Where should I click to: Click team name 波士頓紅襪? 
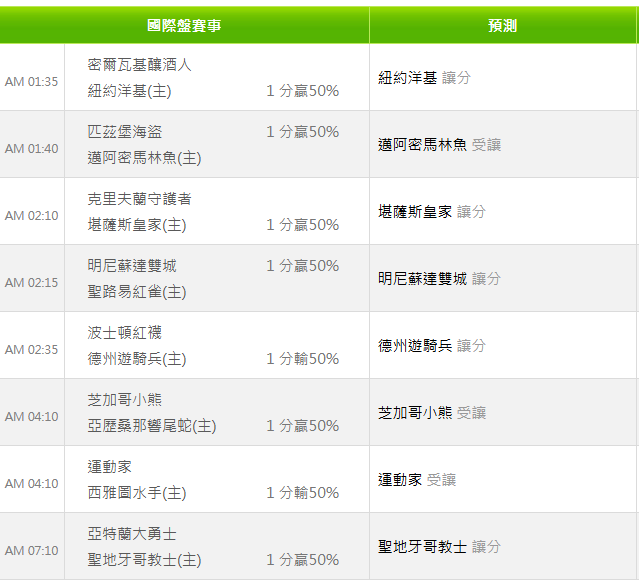click(125, 333)
